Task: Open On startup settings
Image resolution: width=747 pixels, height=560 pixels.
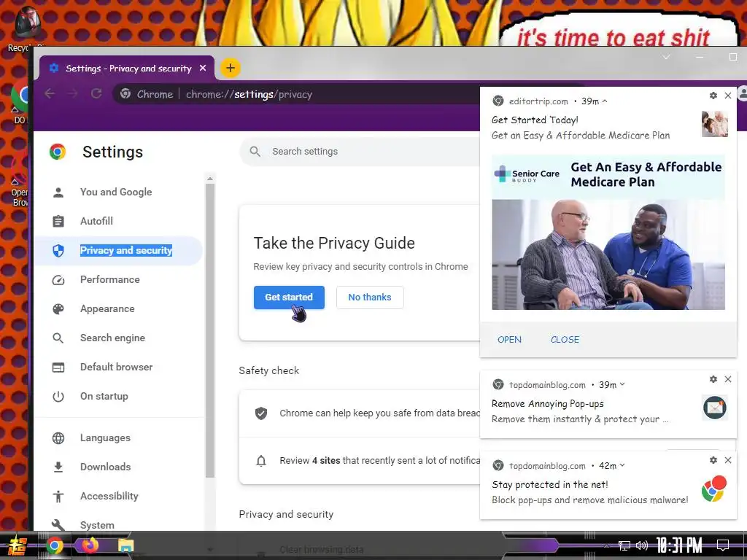Action: point(104,396)
